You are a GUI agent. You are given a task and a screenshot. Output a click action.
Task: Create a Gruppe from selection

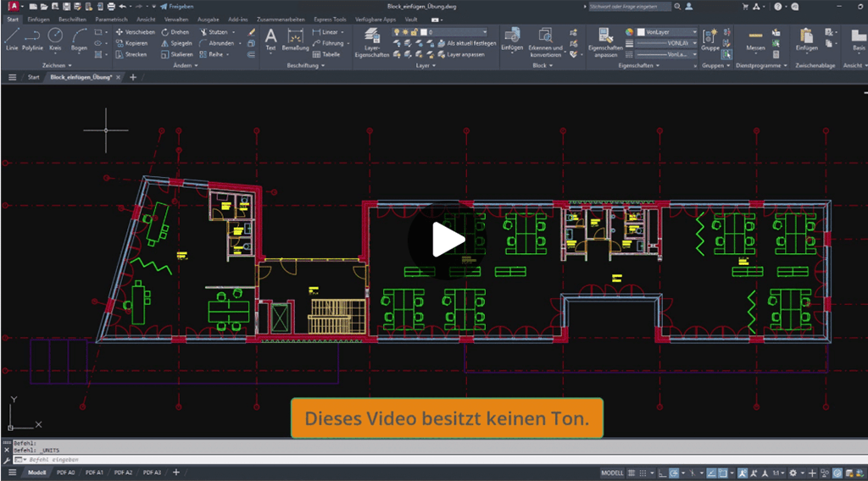(709, 39)
